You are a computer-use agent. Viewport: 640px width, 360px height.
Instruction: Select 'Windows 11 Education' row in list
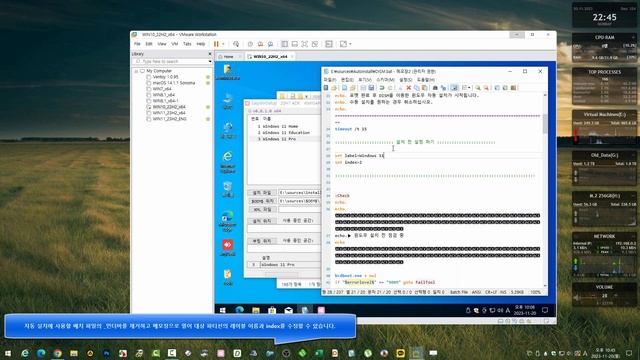284,133
